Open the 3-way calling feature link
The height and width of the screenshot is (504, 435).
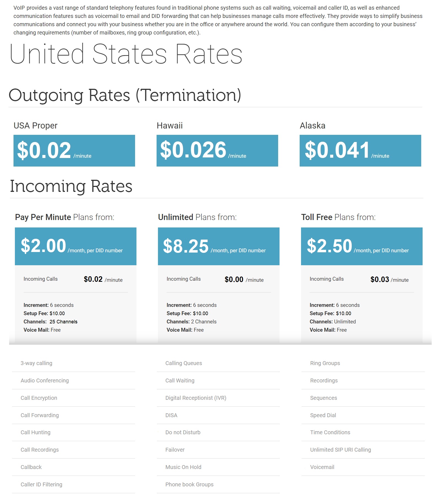[36, 363]
